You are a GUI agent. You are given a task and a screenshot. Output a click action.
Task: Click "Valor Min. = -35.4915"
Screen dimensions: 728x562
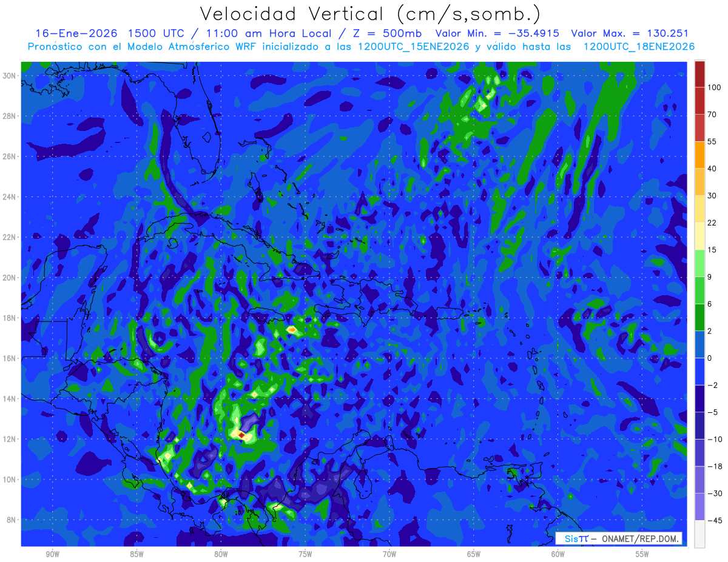[x=498, y=33]
